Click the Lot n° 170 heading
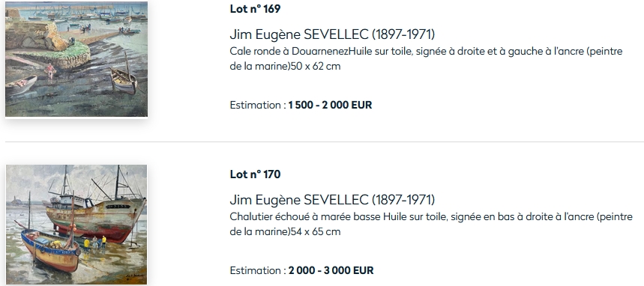 pos(255,174)
